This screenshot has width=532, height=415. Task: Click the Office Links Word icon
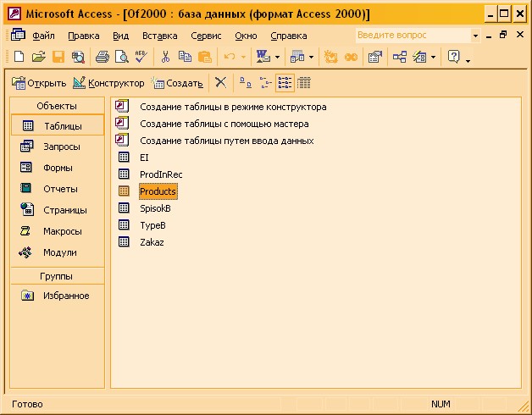coord(263,57)
